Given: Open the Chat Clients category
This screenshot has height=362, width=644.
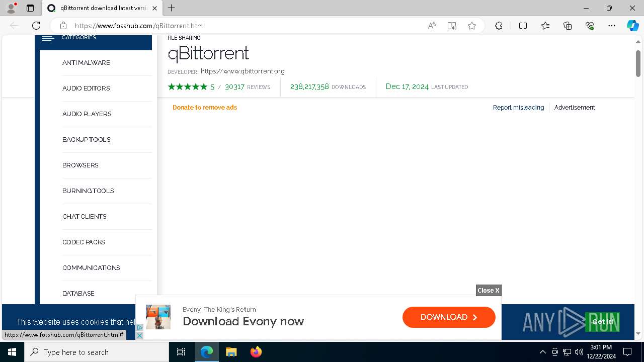Looking at the screenshot, I should [x=85, y=217].
